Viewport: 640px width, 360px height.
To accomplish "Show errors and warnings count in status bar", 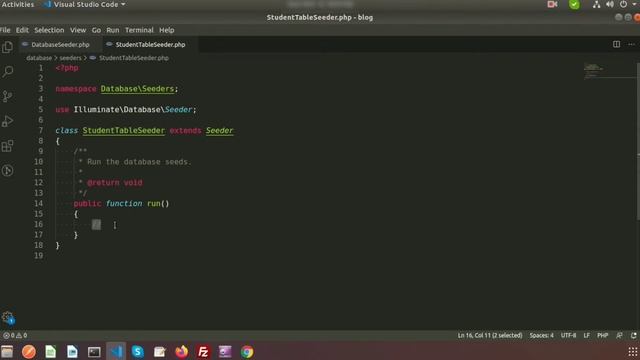I will click(x=15, y=335).
